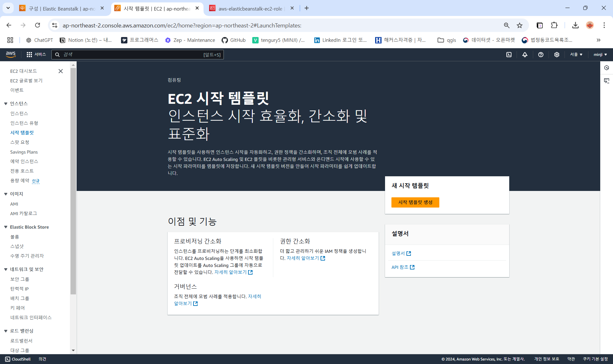Bookmark this page with star icon
The height and width of the screenshot is (364, 613).
tap(520, 25)
